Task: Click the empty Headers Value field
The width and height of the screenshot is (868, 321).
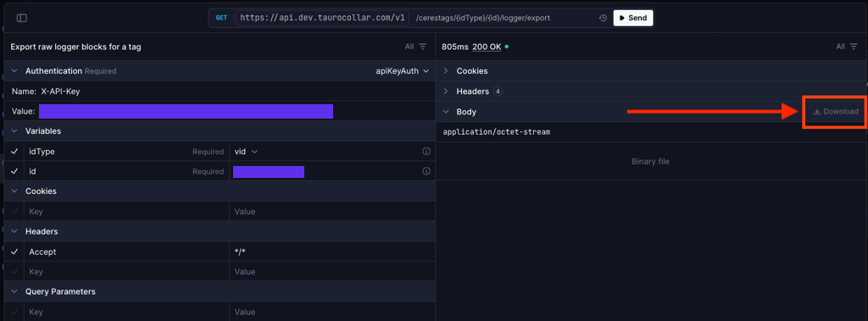Action: tap(332, 272)
